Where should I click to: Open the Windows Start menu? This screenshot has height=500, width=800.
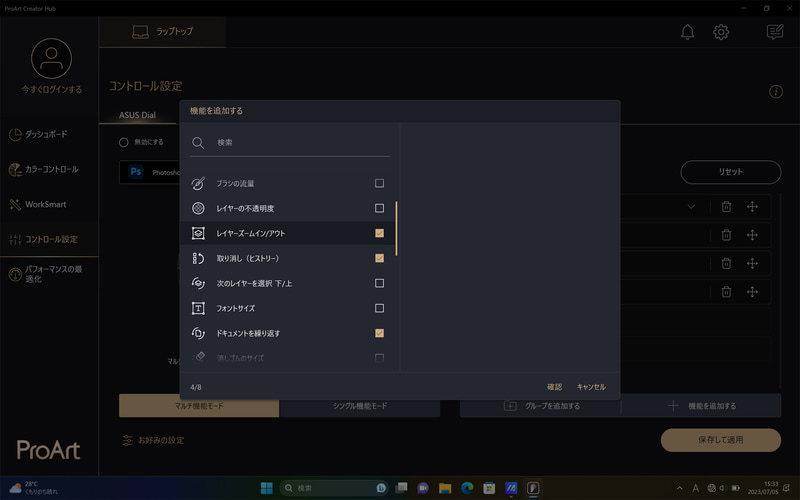(x=266, y=488)
